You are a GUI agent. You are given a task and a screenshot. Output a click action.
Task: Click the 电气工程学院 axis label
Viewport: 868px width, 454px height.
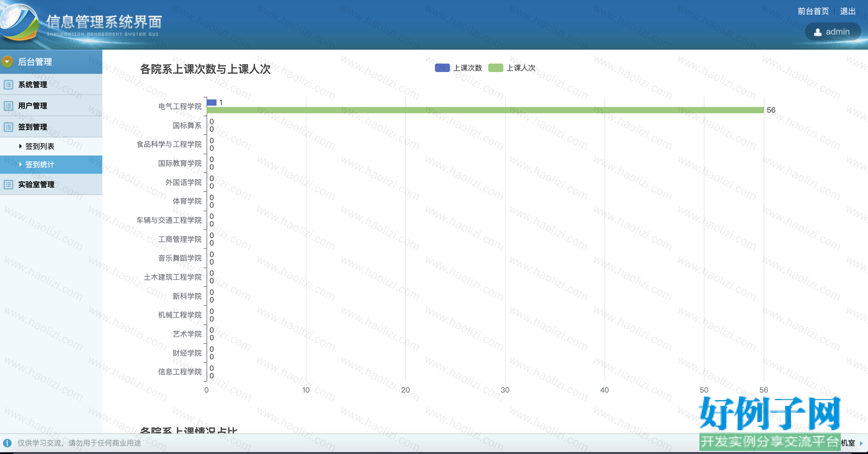180,107
